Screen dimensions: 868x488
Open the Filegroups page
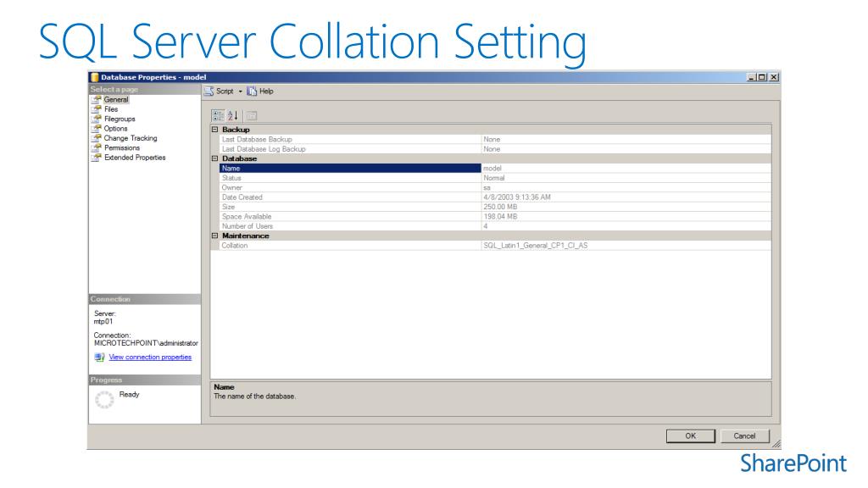click(x=120, y=119)
